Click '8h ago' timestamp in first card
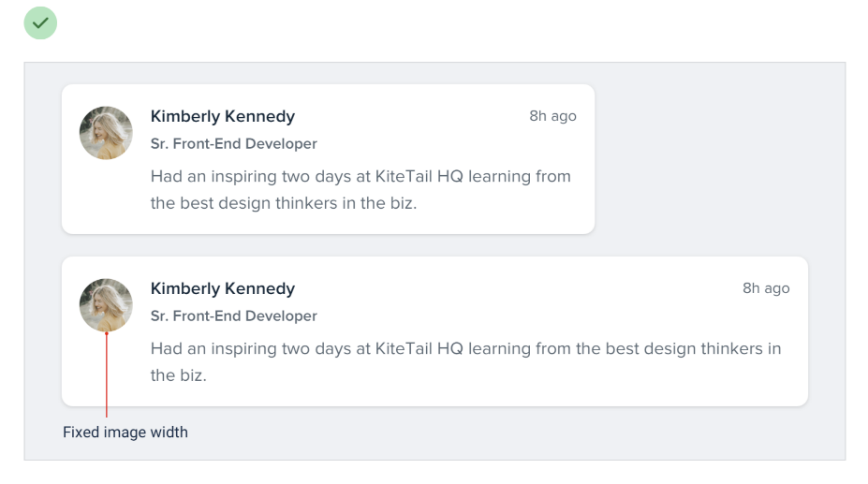 point(552,116)
